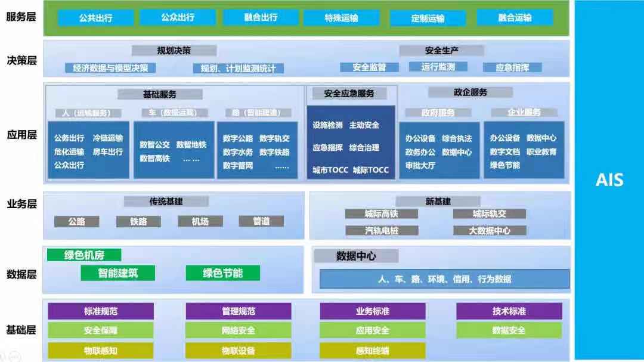
Task: Choose 审批大厅 under 政府服务
Action: click(x=420, y=166)
